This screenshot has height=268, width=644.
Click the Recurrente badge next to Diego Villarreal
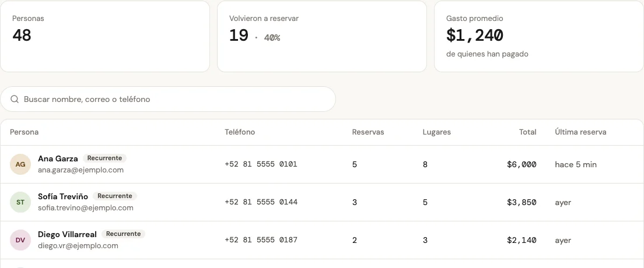click(123, 234)
